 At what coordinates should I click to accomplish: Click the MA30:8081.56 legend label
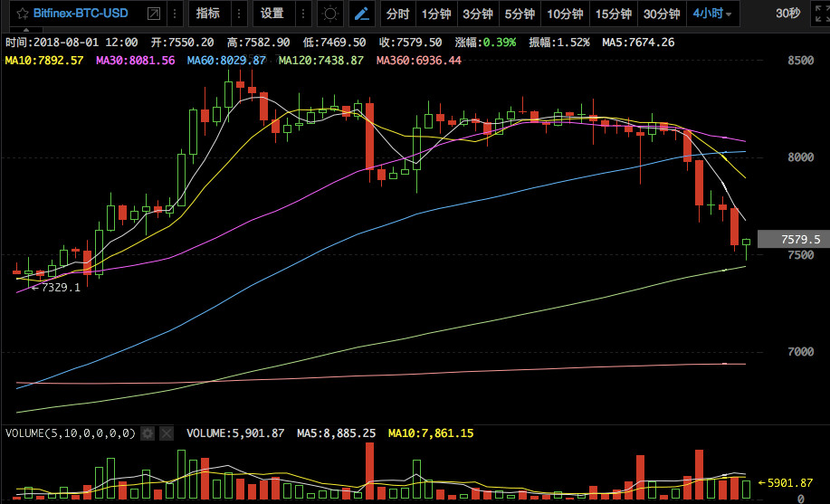[136, 61]
